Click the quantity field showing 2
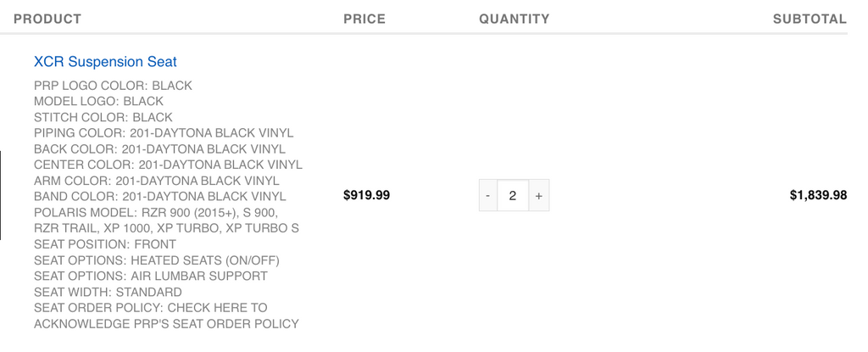Viewport: 868px width, 352px height. (513, 195)
